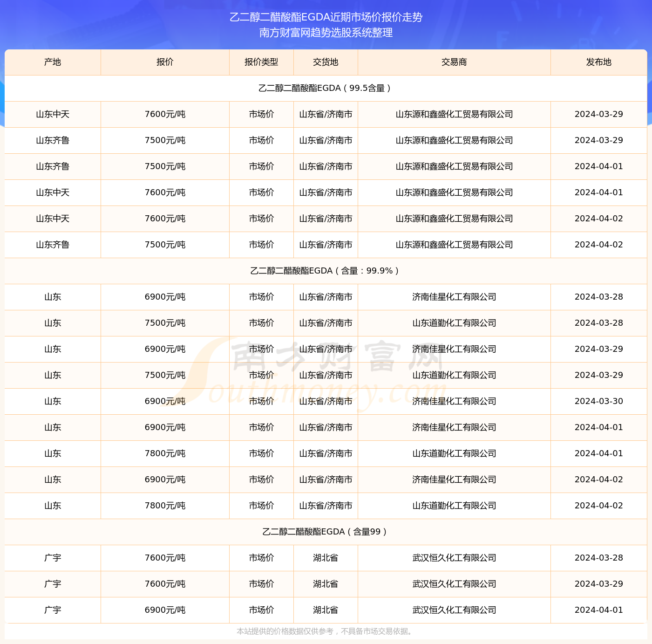Click the 交易商 column header
Image resolution: width=652 pixels, height=644 pixels.
[454, 62]
